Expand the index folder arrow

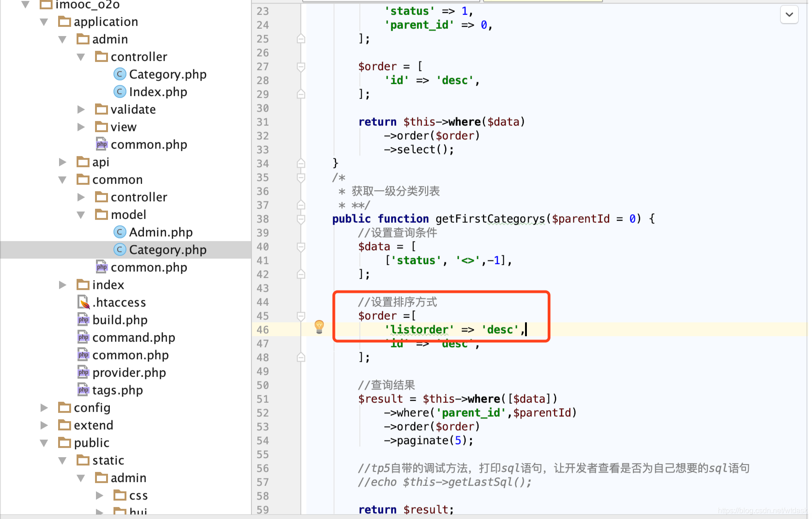[x=63, y=285]
